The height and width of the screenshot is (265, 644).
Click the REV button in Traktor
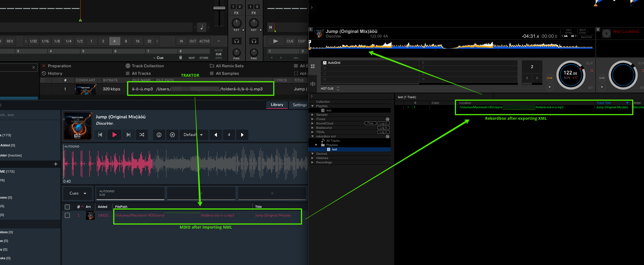pos(10,41)
